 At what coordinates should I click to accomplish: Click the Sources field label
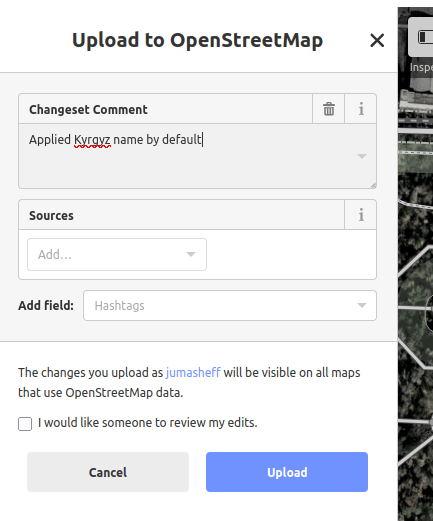(x=51, y=216)
